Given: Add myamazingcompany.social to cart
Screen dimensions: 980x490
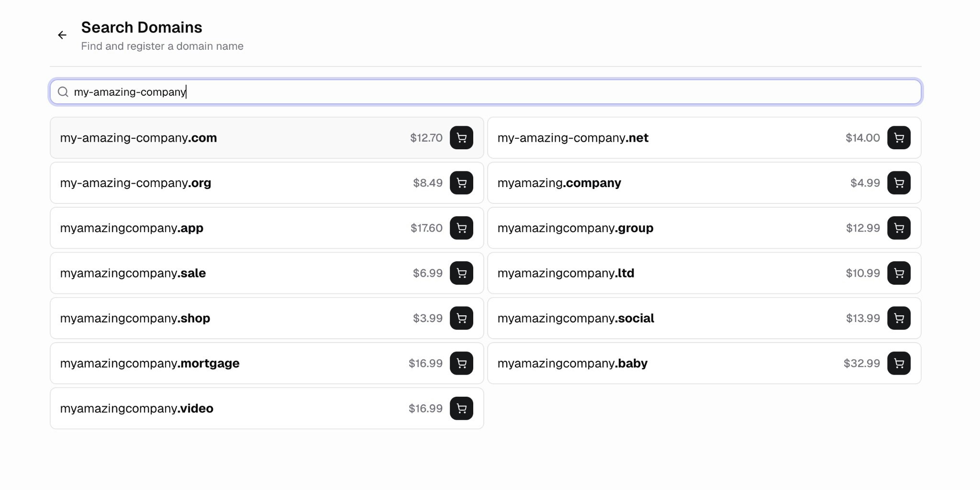Looking at the screenshot, I should point(899,318).
